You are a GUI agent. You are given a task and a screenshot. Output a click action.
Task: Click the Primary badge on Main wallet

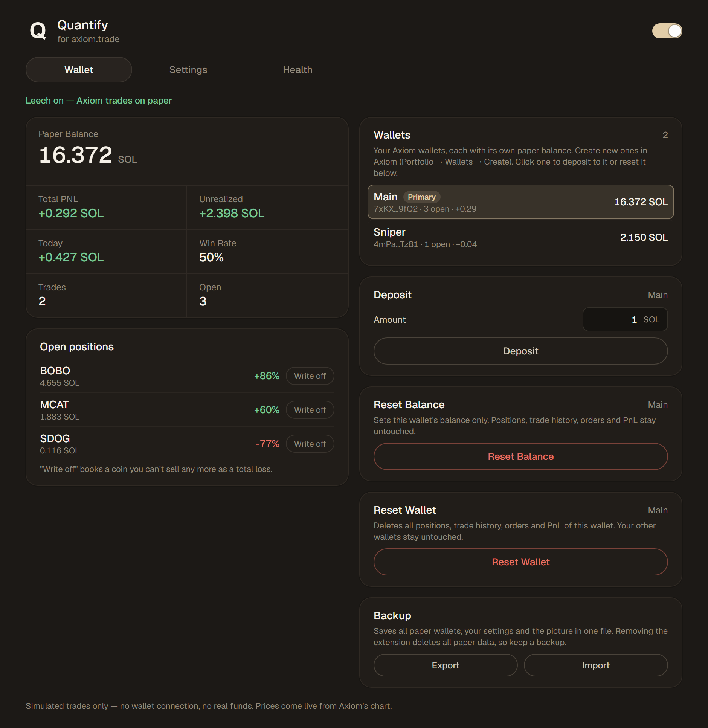point(422,197)
